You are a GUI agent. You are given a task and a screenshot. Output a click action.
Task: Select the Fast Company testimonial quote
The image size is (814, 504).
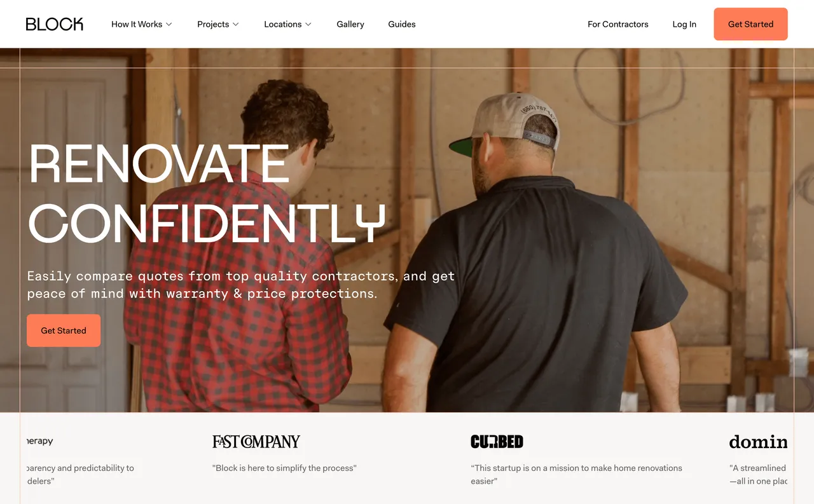coord(284,468)
